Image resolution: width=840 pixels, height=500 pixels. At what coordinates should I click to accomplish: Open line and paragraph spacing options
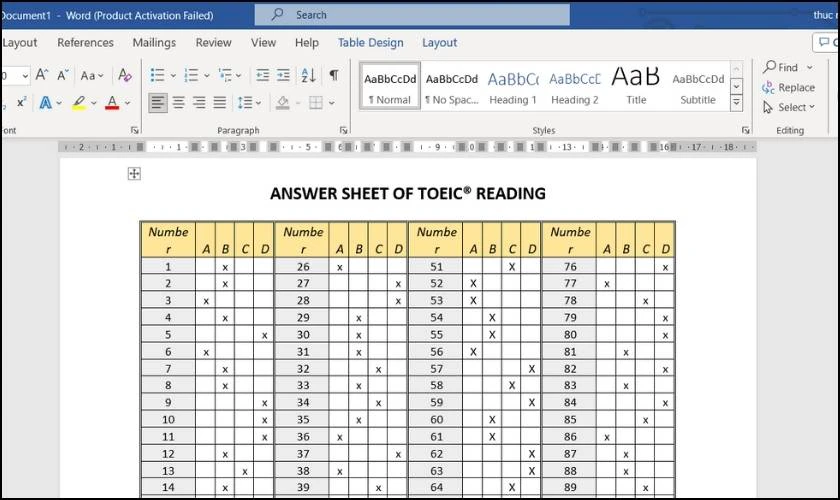[249, 102]
